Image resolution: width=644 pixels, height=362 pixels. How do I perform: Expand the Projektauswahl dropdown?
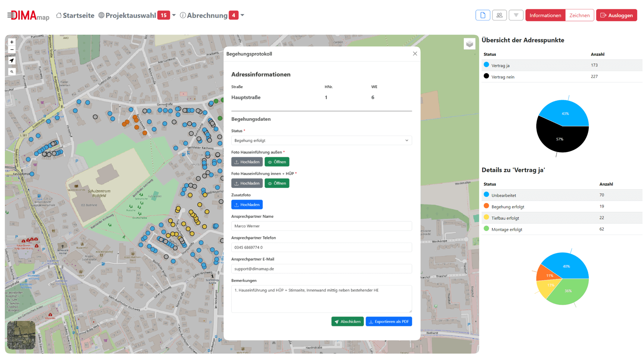click(x=174, y=15)
